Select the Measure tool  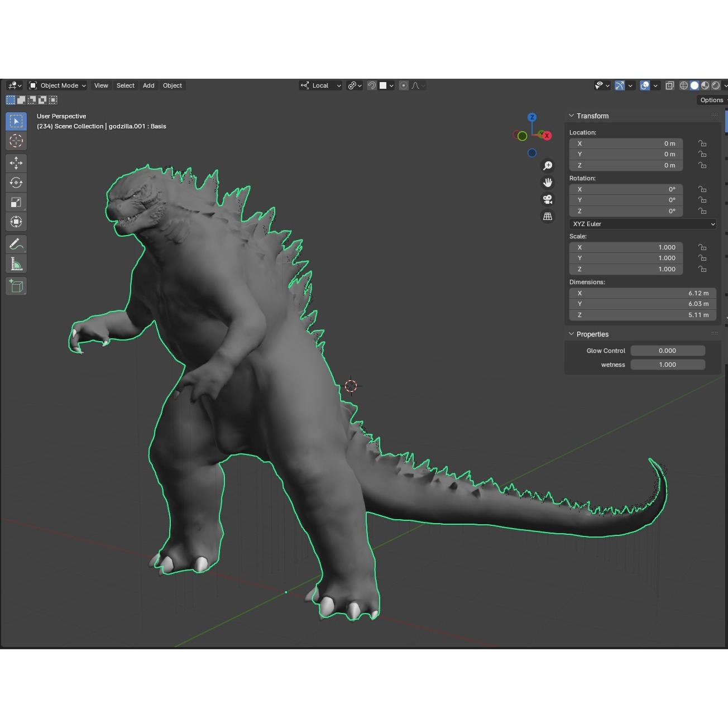click(16, 264)
